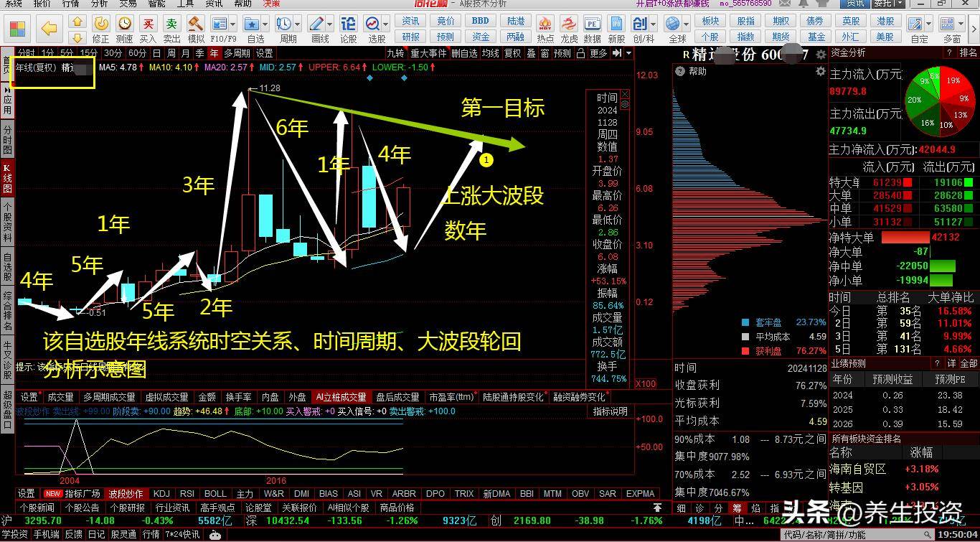Select the 画线 drawing pencil tool
Viewport: 980px width, 542px height.
(x=317, y=24)
